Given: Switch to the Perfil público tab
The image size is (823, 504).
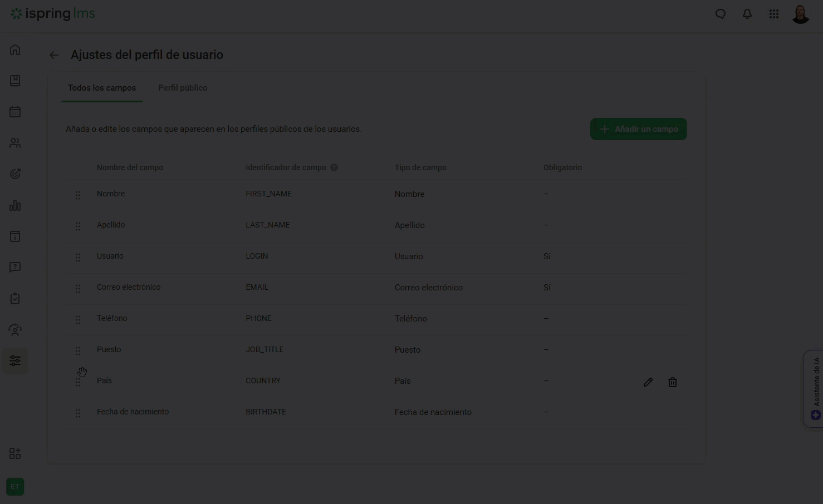Looking at the screenshot, I should 183,88.
